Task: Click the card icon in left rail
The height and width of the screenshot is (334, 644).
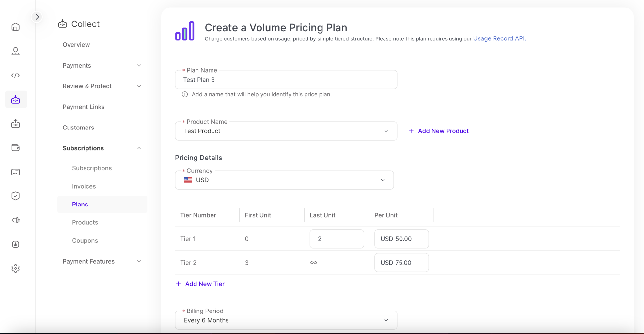Action: (x=15, y=172)
